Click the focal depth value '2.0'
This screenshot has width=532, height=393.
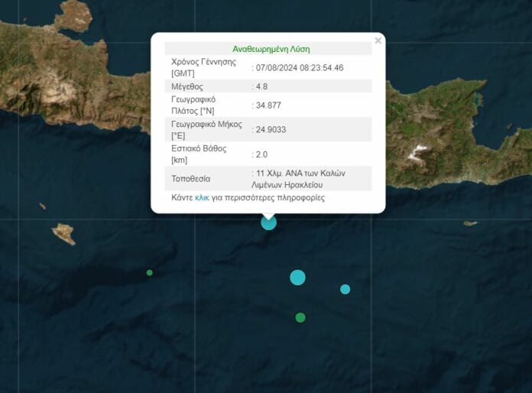click(x=261, y=154)
